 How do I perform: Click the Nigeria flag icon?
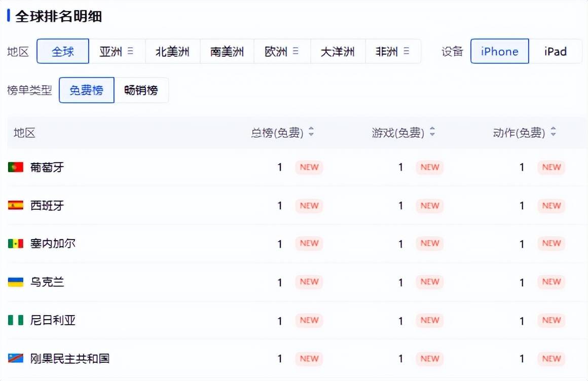[x=16, y=320]
